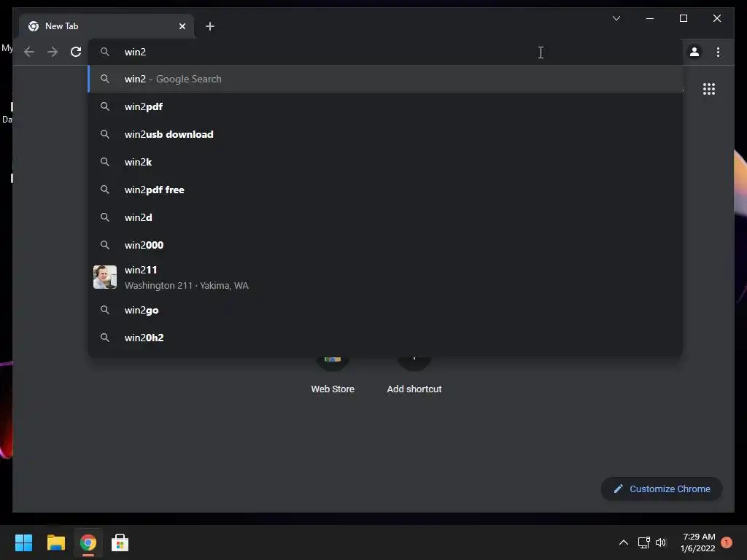Click search icon beside win2000 suggestion
The width and height of the screenshot is (747, 560).
[105, 245]
